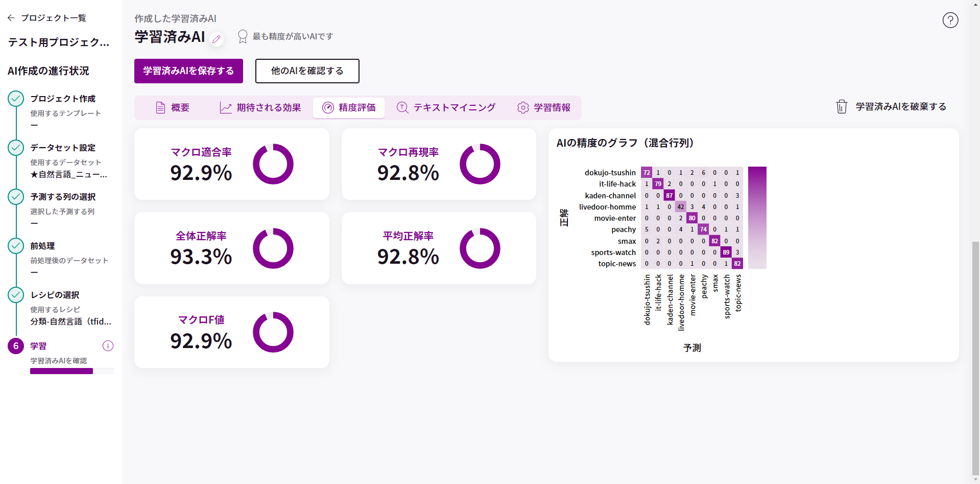The width and height of the screenshot is (980, 484).
Task: Click the livedoor-homme diagonal cell 42
Action: [x=681, y=207]
